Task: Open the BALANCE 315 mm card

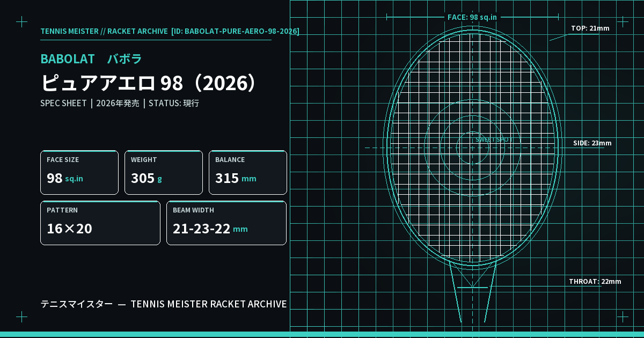Action: coord(248,173)
